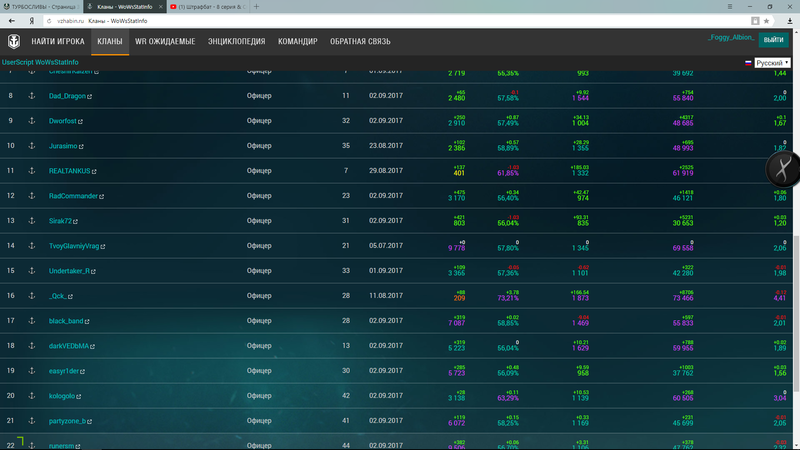800x450 pixels.
Task: Open the browser hamburger menu icon
Action: (723, 6)
